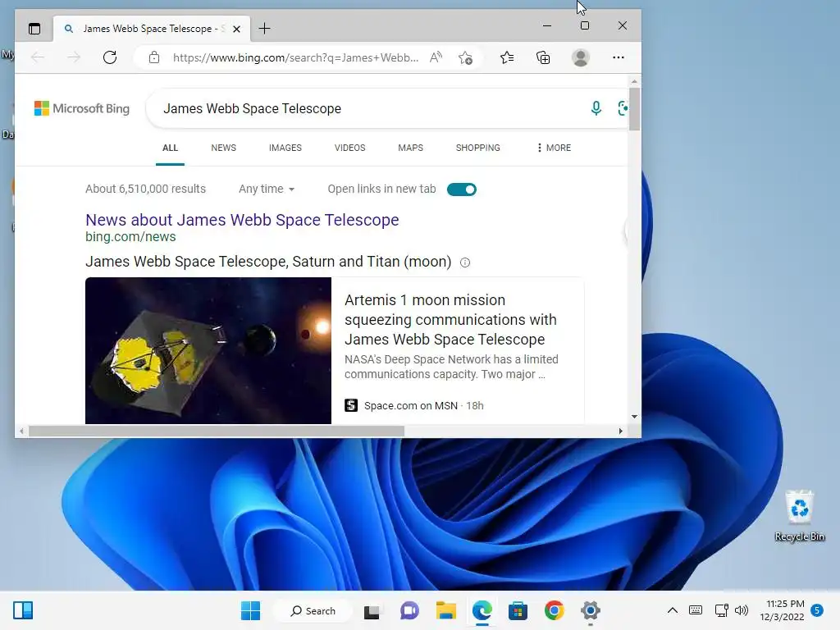
Task: Expand the MORE search categories menu
Action: [x=554, y=148]
